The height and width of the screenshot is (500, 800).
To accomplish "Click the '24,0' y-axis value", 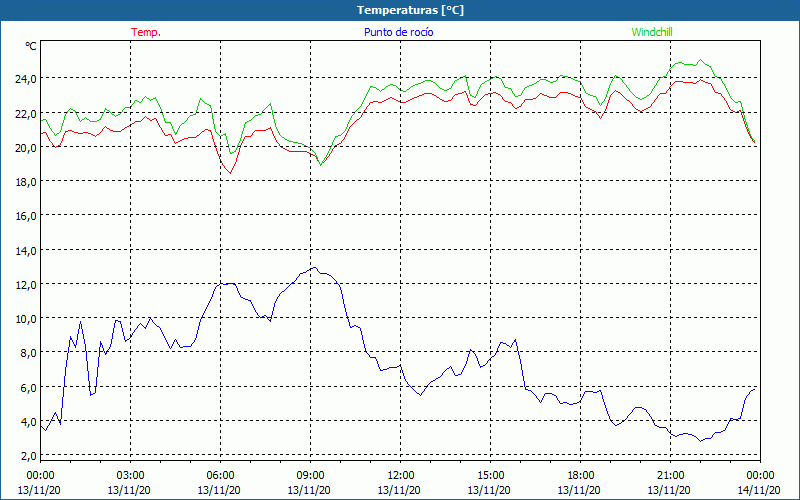I will [x=26, y=79].
